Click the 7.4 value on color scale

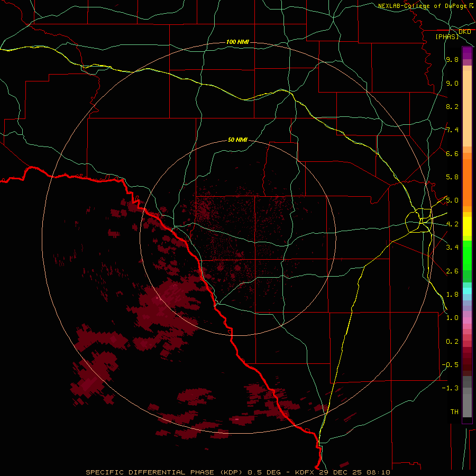click(x=452, y=130)
